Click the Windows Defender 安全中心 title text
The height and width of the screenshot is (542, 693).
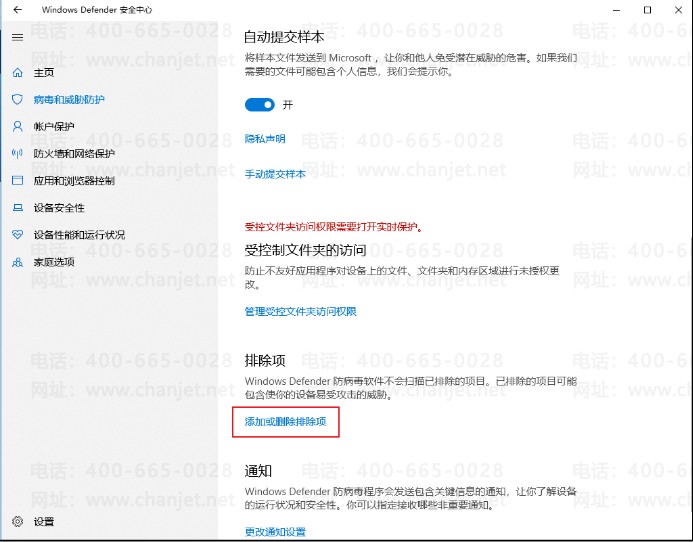[x=97, y=10]
